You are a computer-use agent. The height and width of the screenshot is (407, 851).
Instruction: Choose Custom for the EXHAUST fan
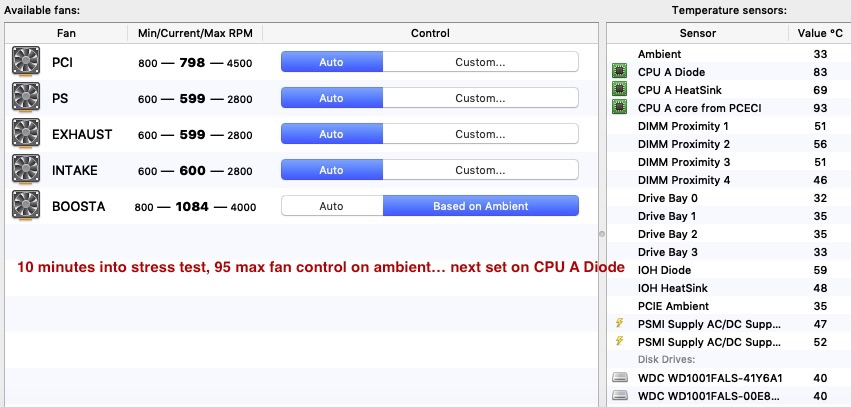coord(480,134)
